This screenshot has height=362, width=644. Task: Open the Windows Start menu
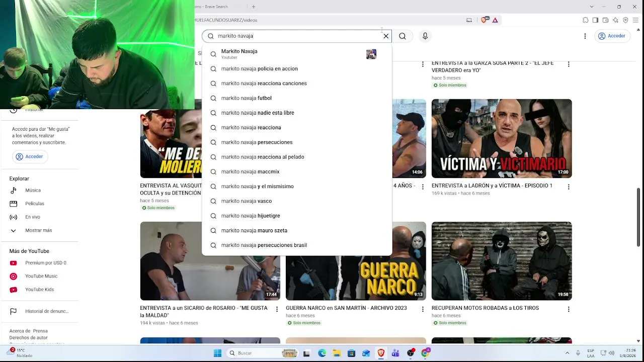217,353
